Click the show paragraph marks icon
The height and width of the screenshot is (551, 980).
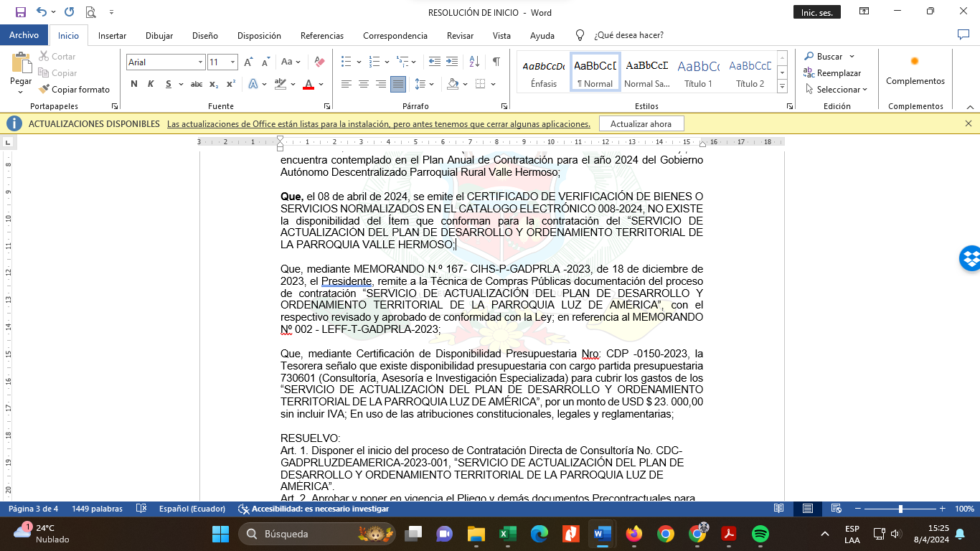496,62
